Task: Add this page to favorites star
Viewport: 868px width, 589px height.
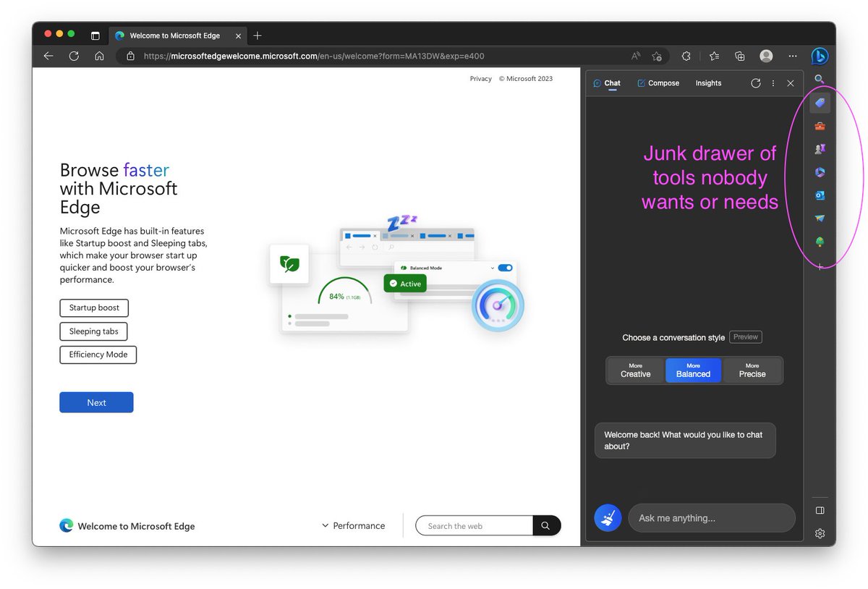Action: pos(657,56)
